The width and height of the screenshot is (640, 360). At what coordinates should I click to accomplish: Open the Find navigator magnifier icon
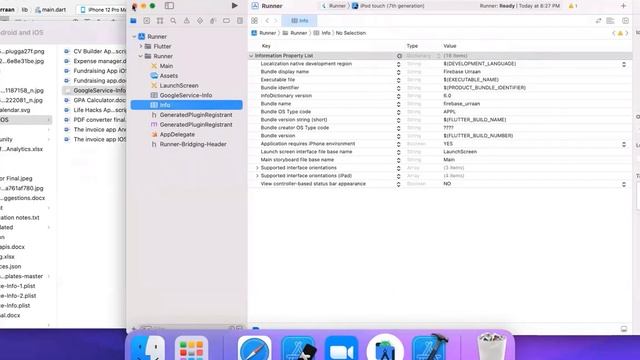(173, 21)
